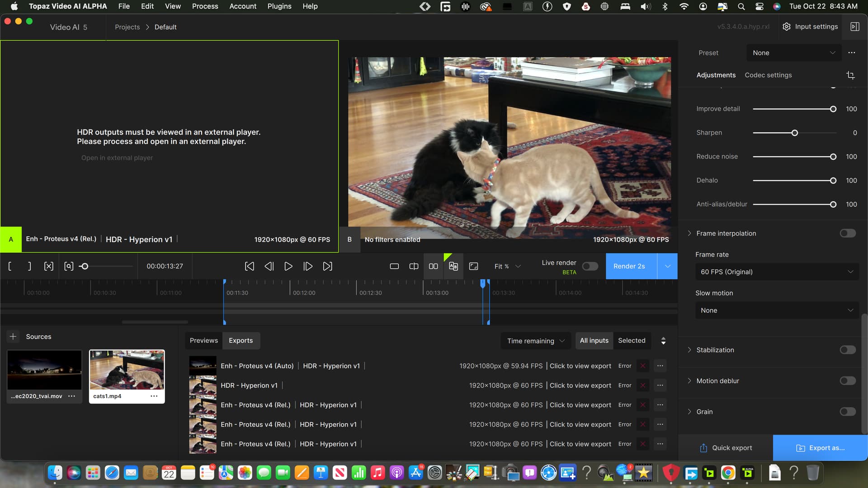Switch to the Previews tab
The image size is (868, 488).
click(203, 340)
